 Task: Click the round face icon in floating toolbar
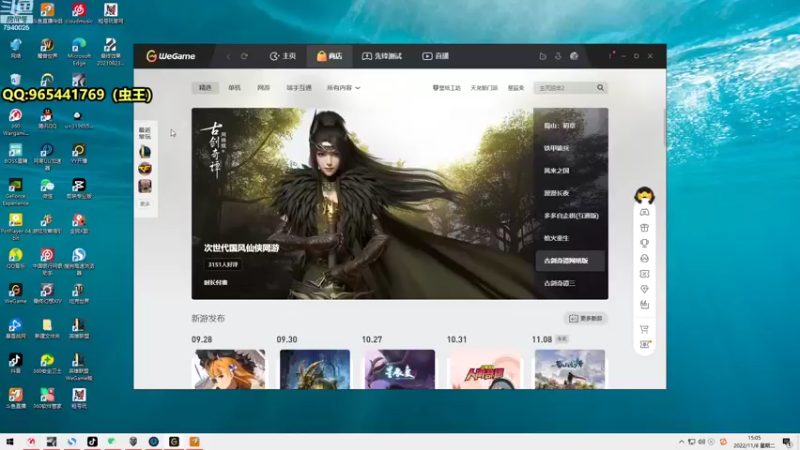[644, 258]
